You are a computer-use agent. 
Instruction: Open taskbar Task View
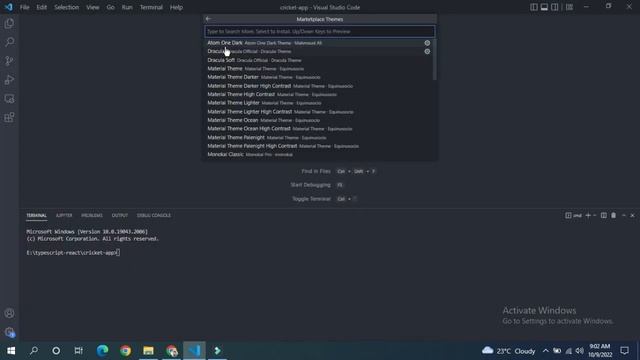pyautogui.click(x=78, y=351)
